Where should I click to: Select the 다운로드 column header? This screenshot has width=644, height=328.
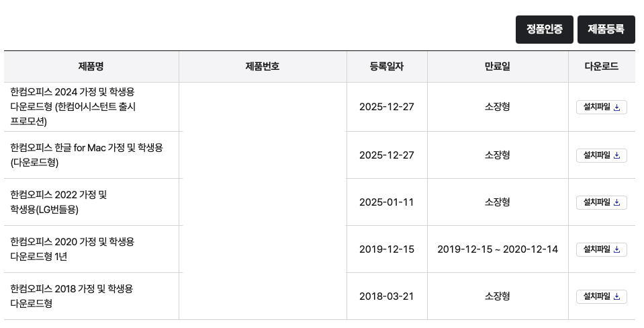pos(602,67)
